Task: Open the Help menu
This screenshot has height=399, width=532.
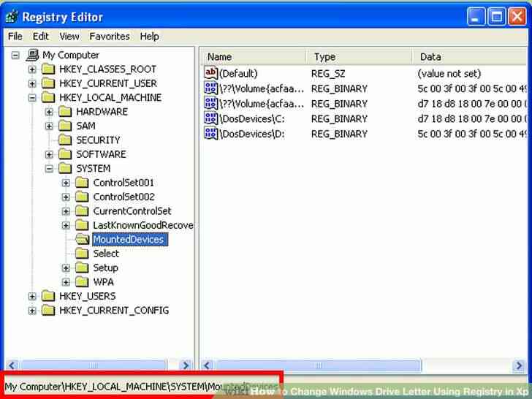Action: [150, 37]
